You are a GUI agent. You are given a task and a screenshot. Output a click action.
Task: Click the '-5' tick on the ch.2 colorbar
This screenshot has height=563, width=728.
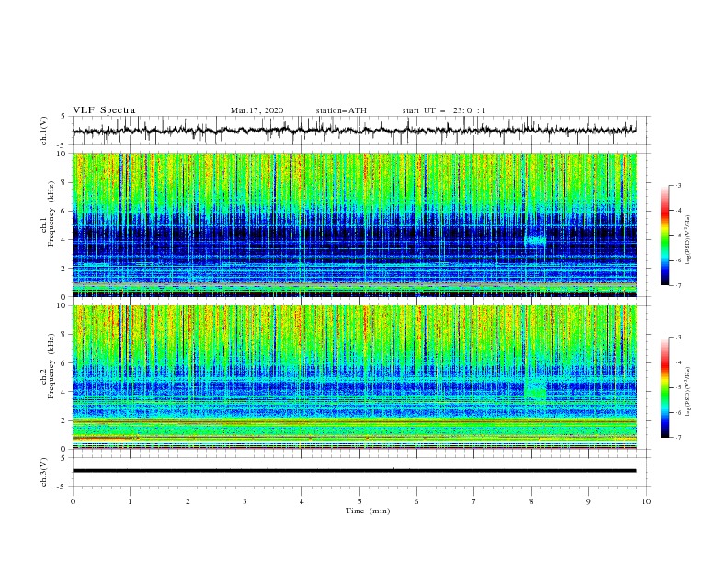[x=677, y=387]
